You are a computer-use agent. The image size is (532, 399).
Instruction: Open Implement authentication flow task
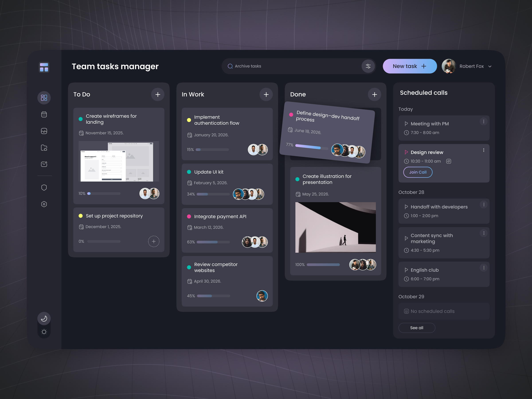click(217, 120)
